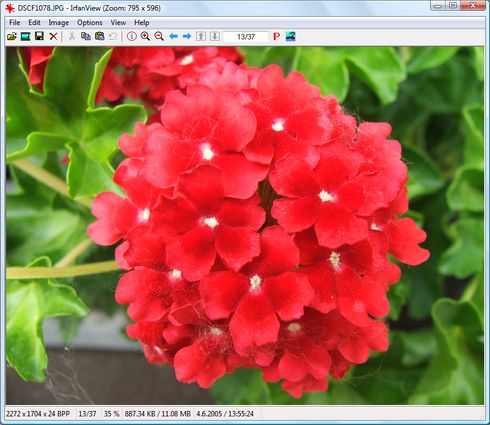Show image information with the red i icon
This screenshot has height=425, width=490.
(132, 36)
